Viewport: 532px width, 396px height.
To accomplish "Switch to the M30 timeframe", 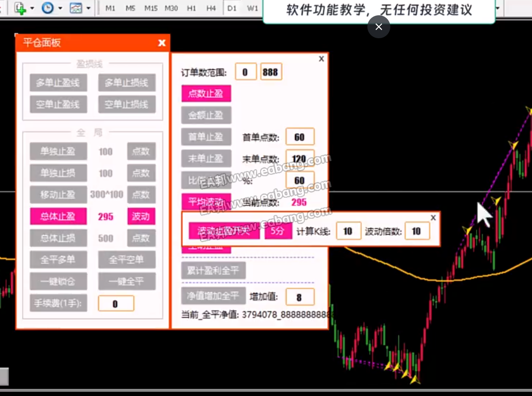I will pos(171,8).
